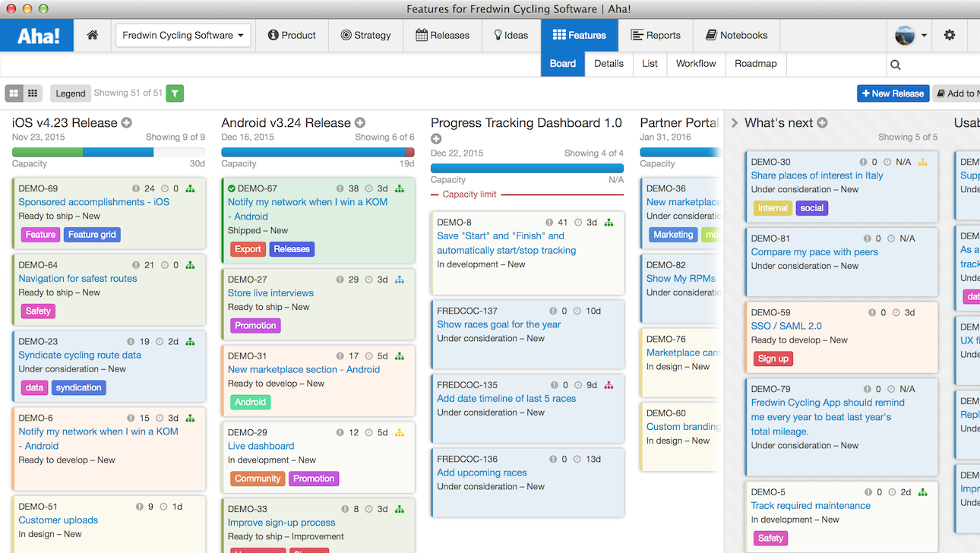Screen dimensions: 980x553
Task: Click hierarchy icon on DEMO-23 card
Action: 190,342
